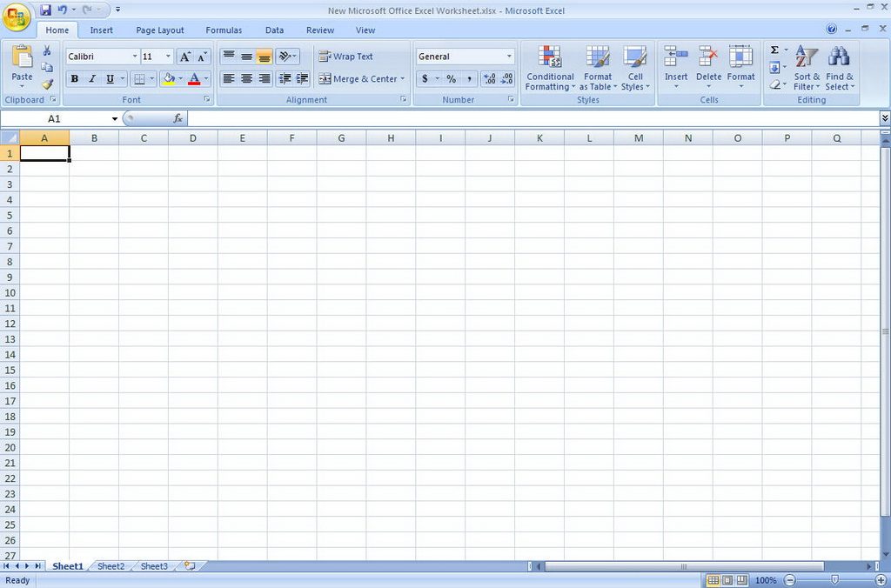This screenshot has width=891, height=588.
Task: Open the Number Format dropdown showing General
Action: tap(507, 56)
